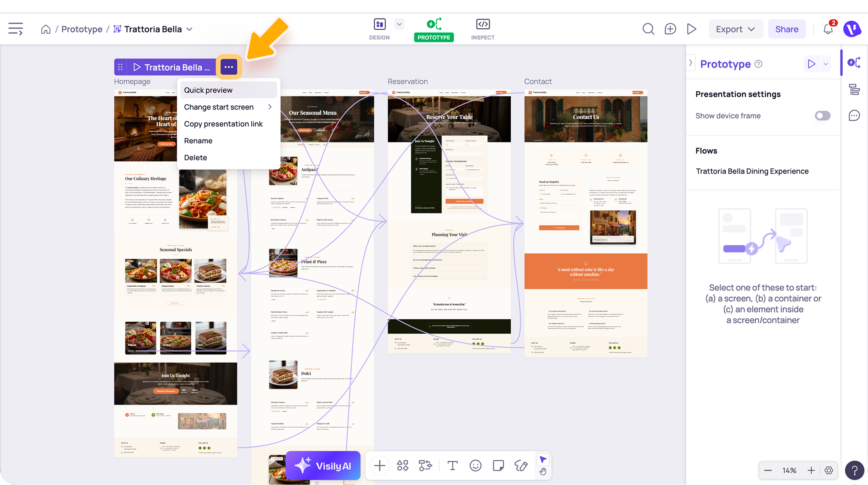Expand the Prototype panel play options chevron
868x485 pixels.
click(826, 64)
